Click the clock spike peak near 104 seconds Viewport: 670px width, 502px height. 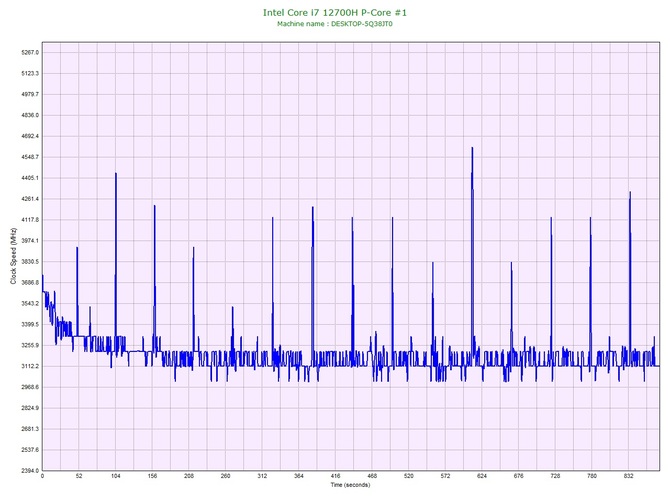116,174
